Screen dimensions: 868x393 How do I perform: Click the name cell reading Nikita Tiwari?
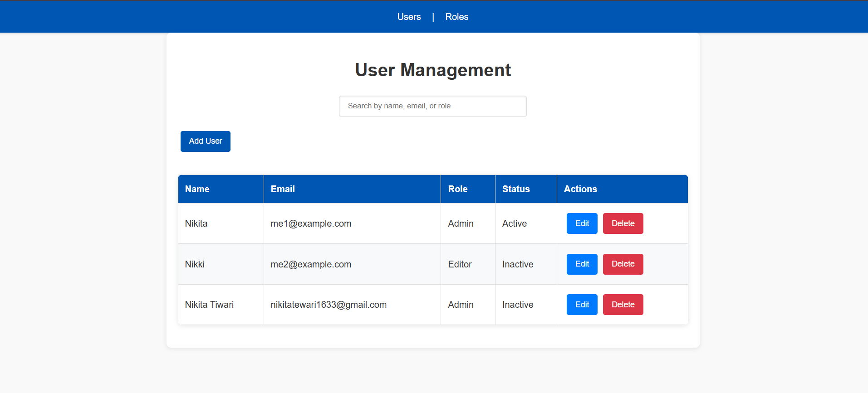[221, 305]
